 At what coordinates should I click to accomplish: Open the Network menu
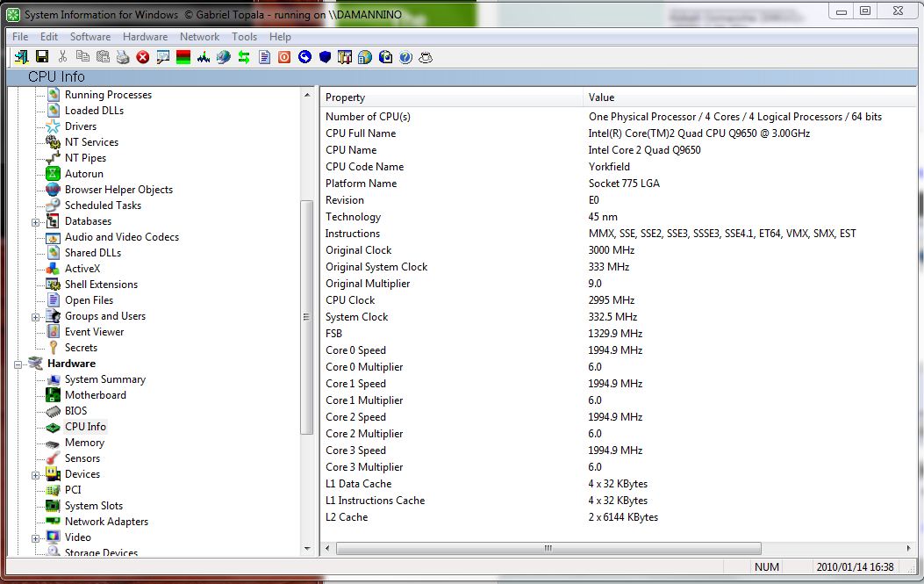[x=199, y=37]
